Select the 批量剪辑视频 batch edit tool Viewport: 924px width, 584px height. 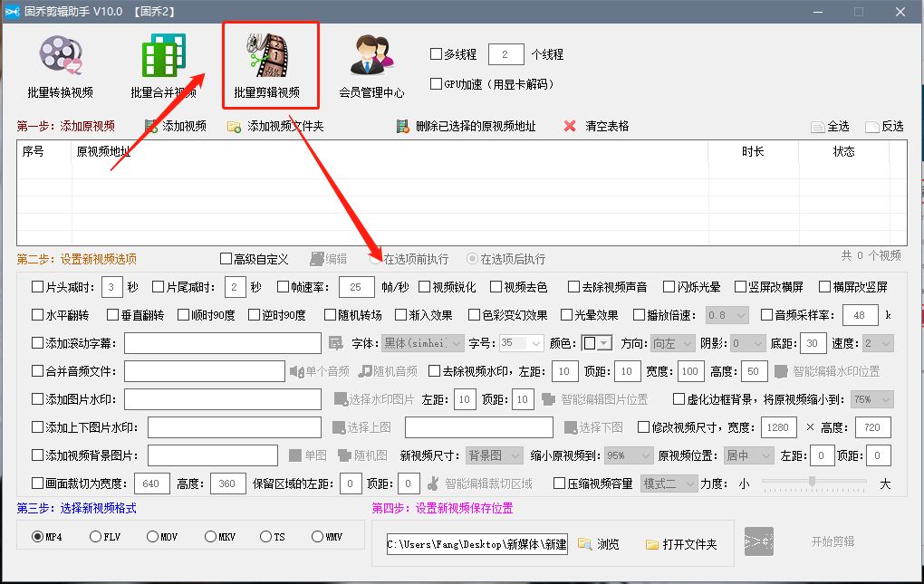pos(269,63)
